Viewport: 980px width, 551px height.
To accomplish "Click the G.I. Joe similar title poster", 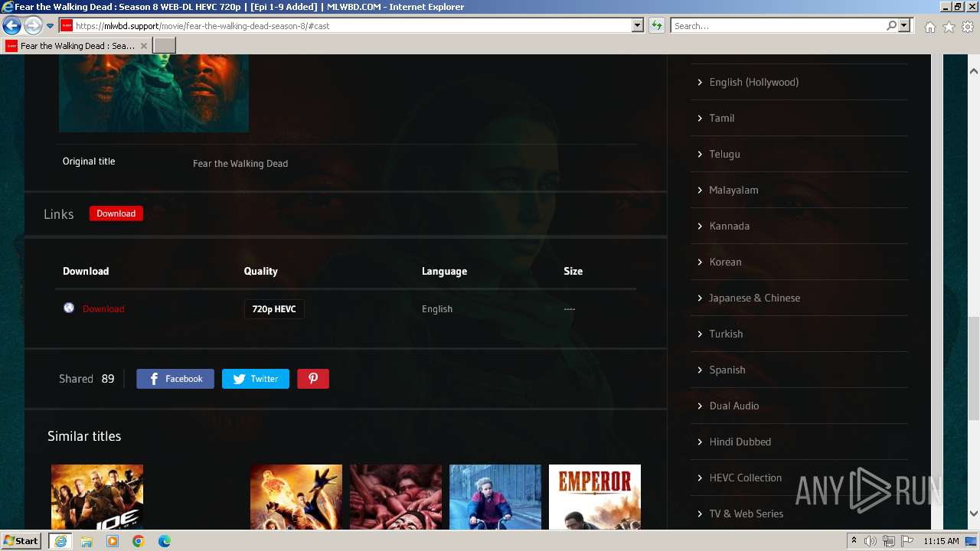I will coord(97,497).
